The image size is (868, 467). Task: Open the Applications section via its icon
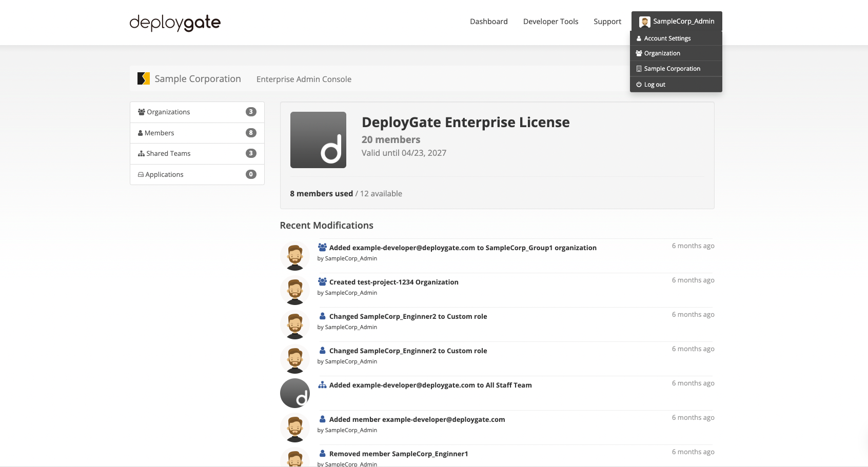pyautogui.click(x=141, y=174)
